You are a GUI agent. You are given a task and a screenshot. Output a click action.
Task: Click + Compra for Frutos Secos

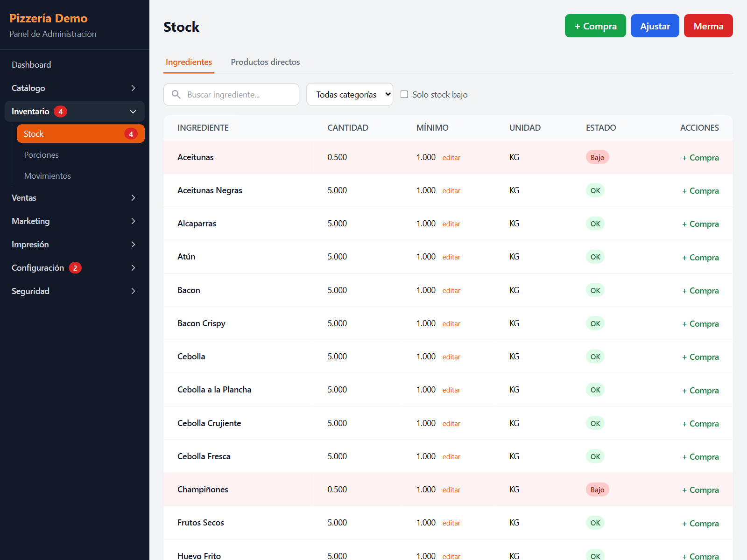point(700,524)
